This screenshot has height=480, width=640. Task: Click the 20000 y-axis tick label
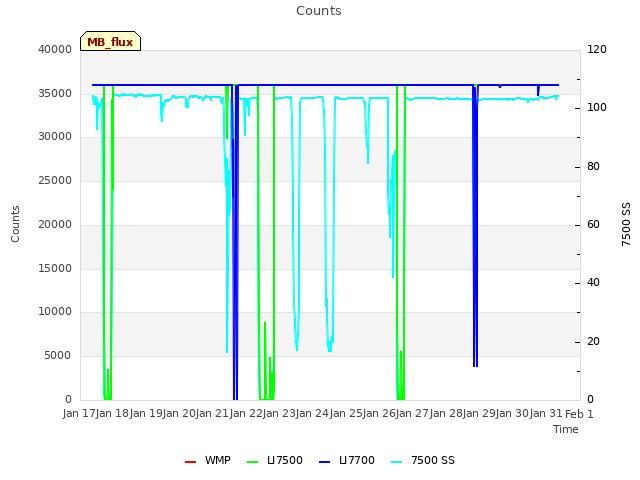[x=55, y=224]
